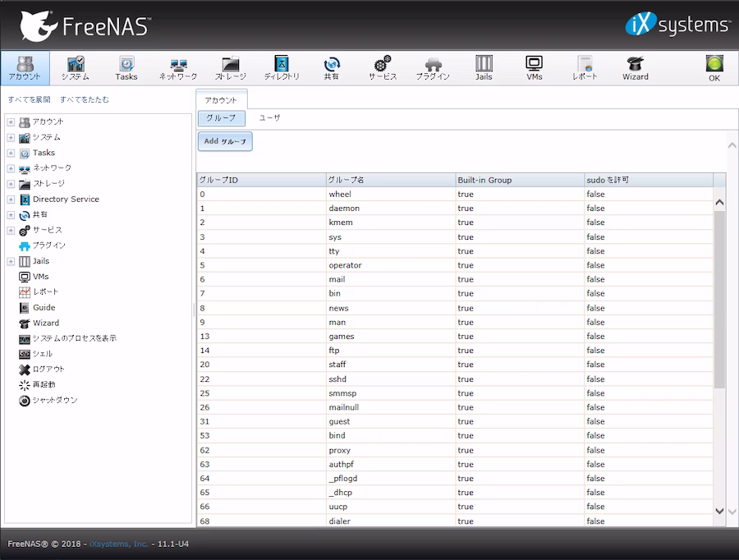Click the すべてを展開 link

point(29,99)
